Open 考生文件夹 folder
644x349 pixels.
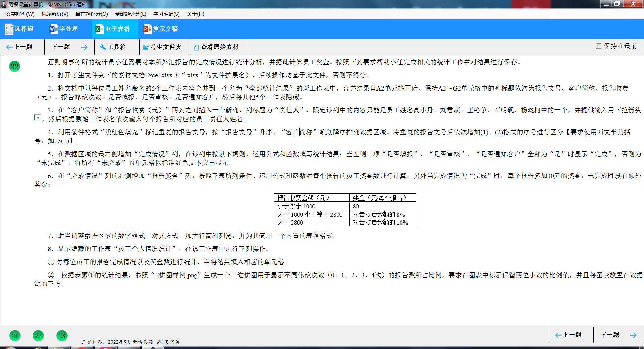(162, 47)
